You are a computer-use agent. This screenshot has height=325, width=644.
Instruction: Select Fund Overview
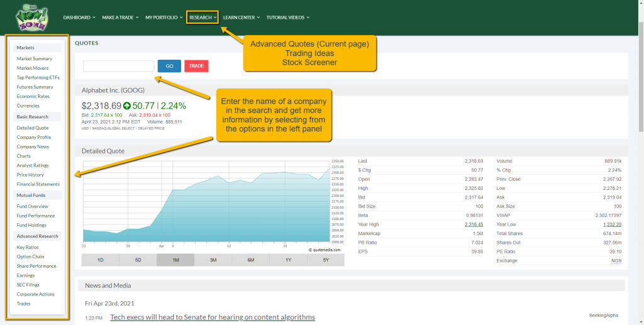tap(33, 206)
